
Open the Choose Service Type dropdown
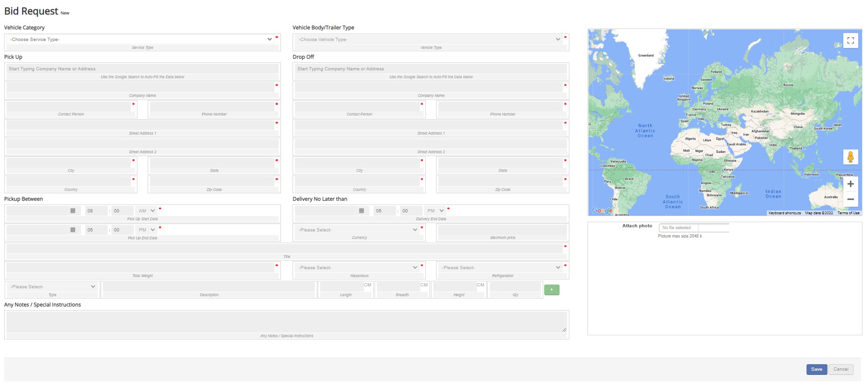[140, 40]
